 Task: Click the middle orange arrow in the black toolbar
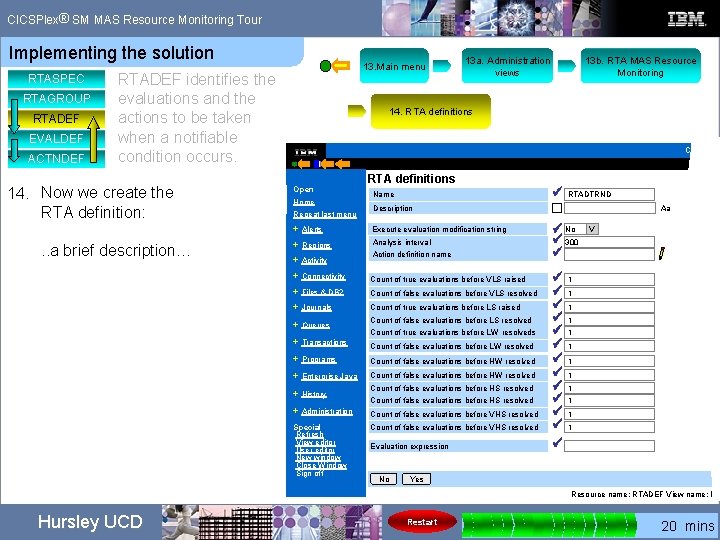coord(327,164)
